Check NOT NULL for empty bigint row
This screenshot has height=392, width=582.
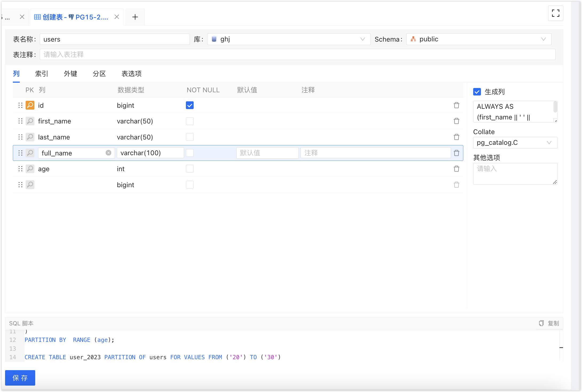point(190,185)
